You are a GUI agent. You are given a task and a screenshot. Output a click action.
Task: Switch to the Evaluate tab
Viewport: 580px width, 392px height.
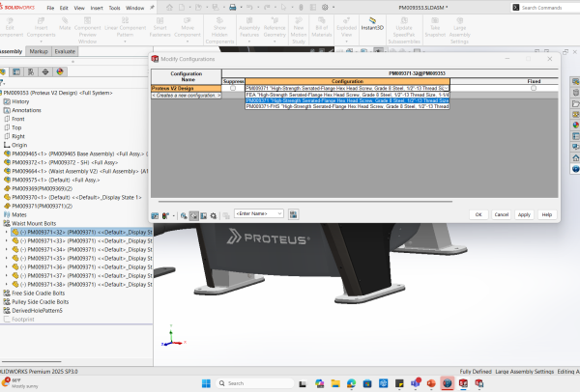pyautogui.click(x=65, y=51)
